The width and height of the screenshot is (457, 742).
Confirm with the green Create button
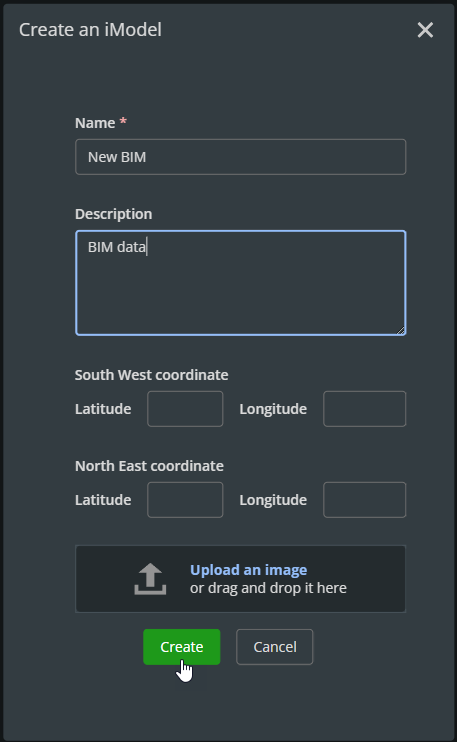pyautogui.click(x=182, y=647)
